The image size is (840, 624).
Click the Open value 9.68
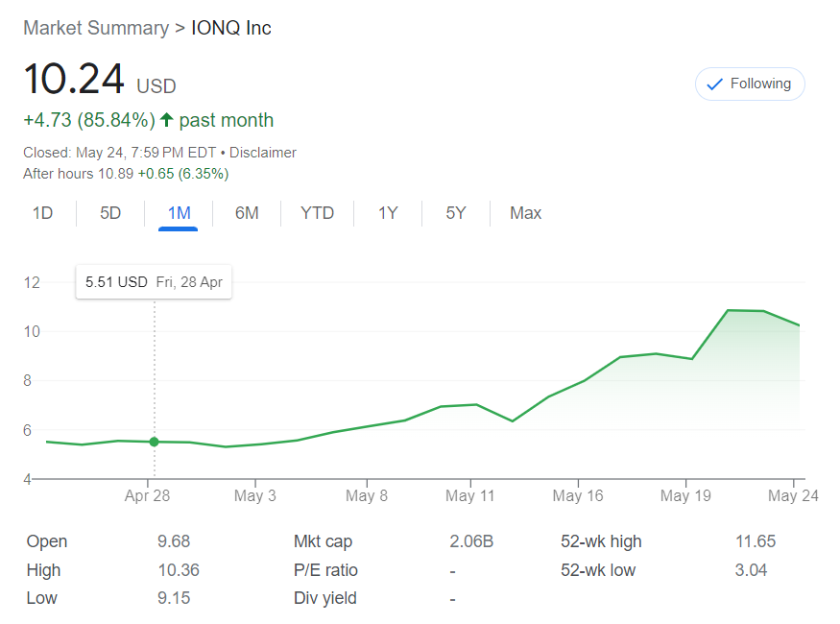click(x=174, y=541)
